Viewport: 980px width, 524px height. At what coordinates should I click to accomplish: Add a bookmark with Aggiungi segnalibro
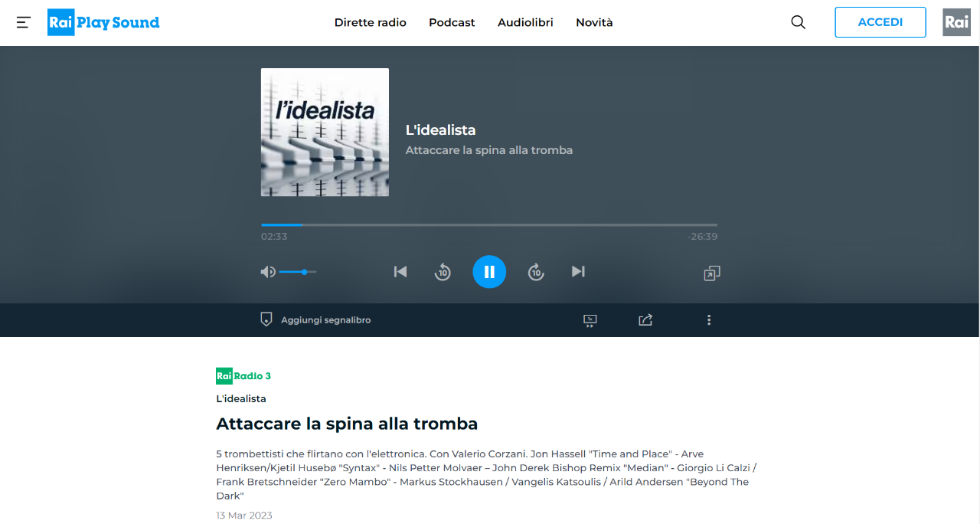coord(315,320)
